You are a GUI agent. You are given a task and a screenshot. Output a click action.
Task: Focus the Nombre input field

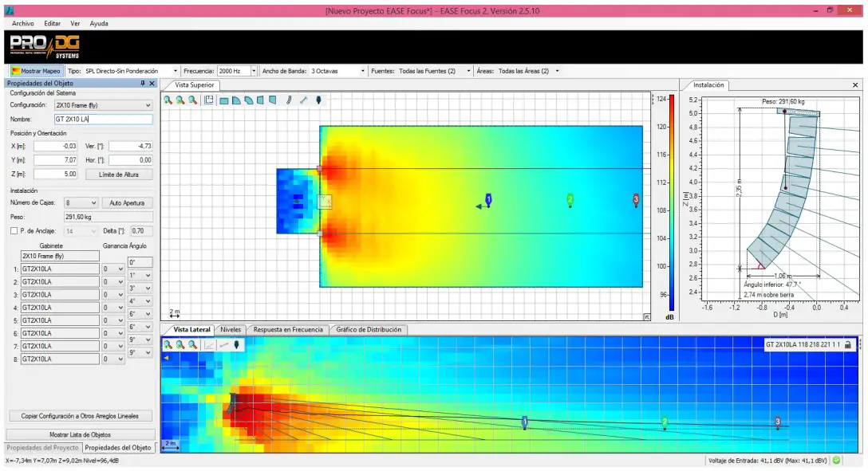[x=103, y=119]
